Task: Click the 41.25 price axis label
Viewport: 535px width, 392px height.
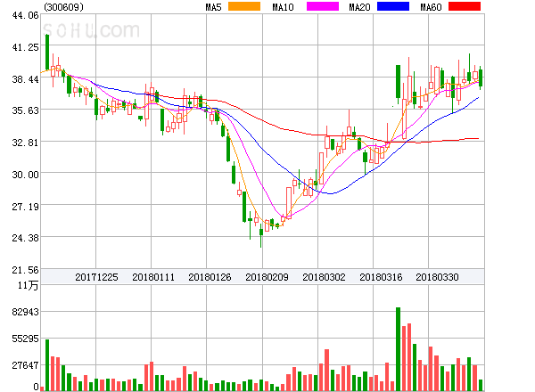Action: (x=25, y=47)
